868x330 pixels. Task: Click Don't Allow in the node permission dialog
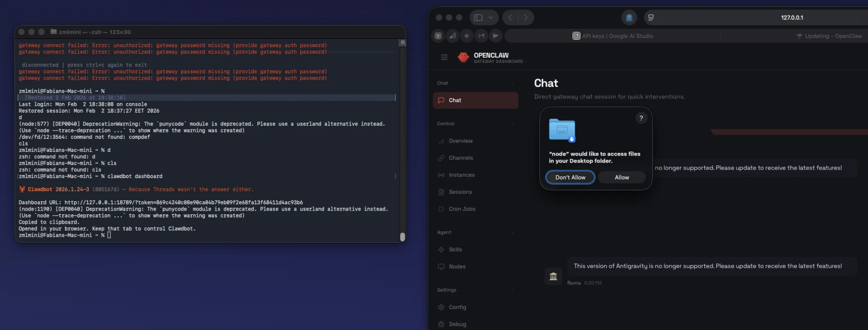pyautogui.click(x=570, y=178)
